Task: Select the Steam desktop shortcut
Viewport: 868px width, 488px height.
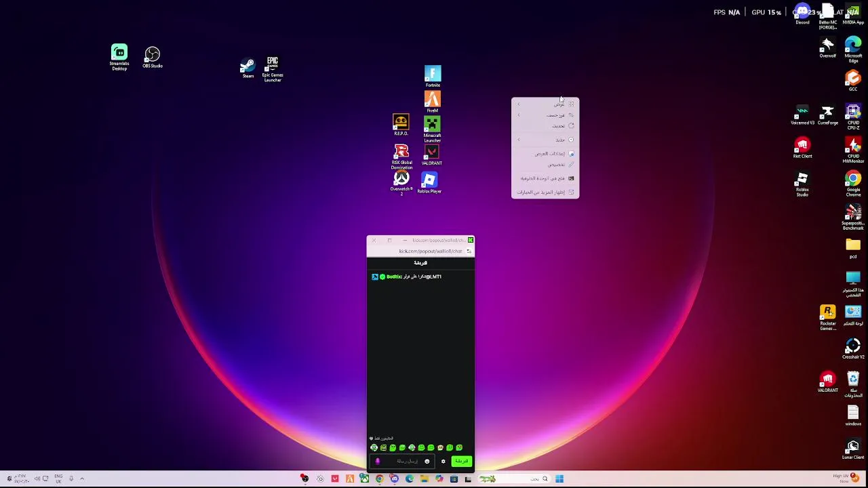Action: pyautogui.click(x=248, y=68)
